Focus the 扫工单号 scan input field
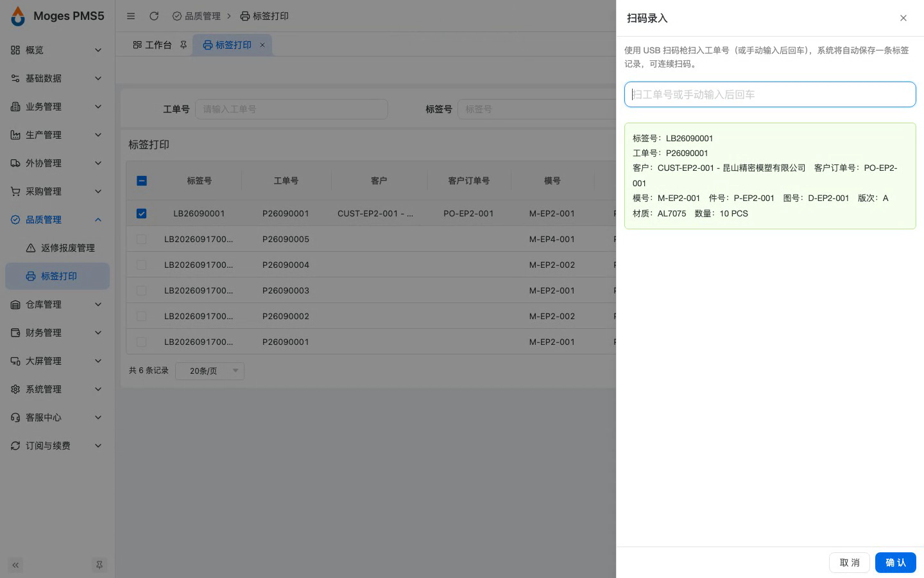The image size is (924, 578). [770, 94]
